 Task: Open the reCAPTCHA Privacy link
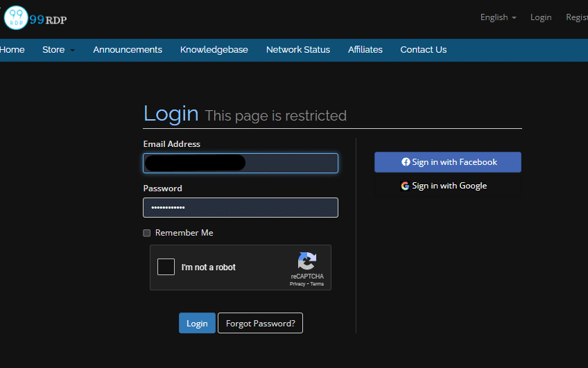297,284
